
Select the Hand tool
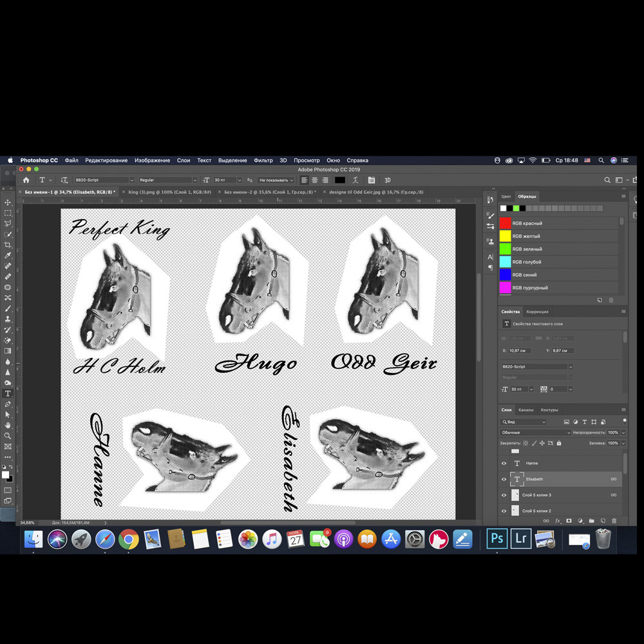click(x=8, y=425)
